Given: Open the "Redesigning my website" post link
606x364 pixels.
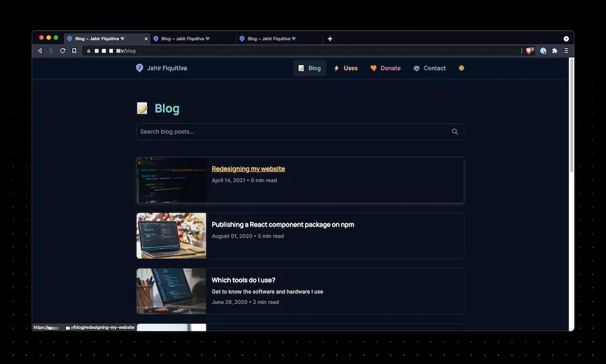Looking at the screenshot, I should [x=248, y=168].
